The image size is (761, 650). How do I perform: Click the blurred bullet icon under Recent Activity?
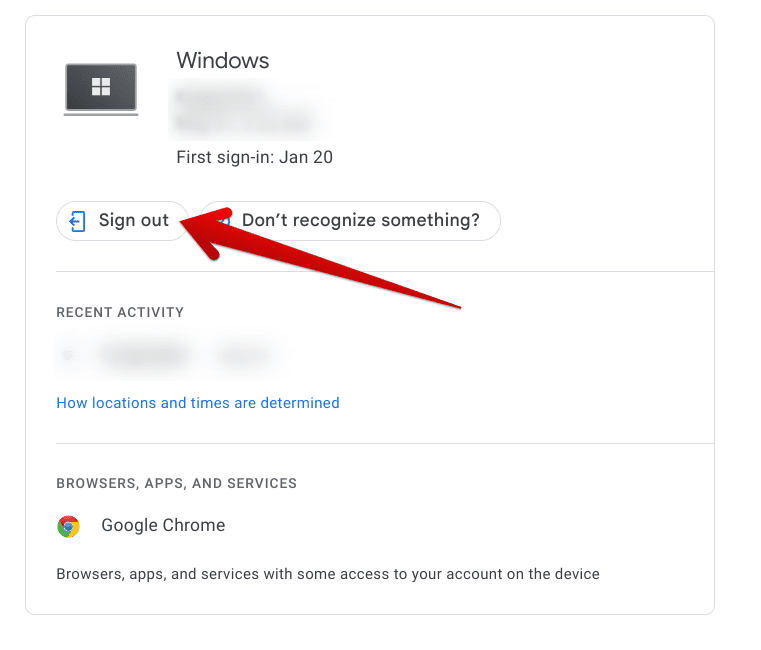[x=68, y=354]
